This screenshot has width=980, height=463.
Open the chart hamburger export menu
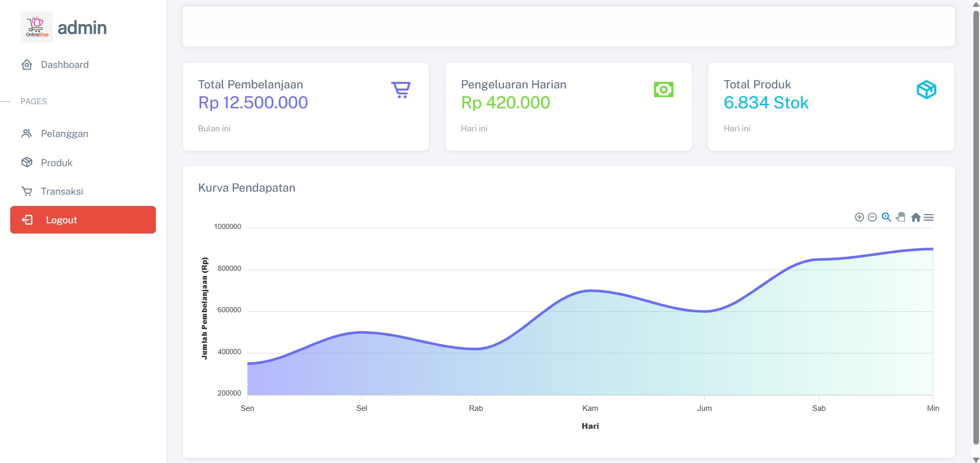tap(929, 217)
